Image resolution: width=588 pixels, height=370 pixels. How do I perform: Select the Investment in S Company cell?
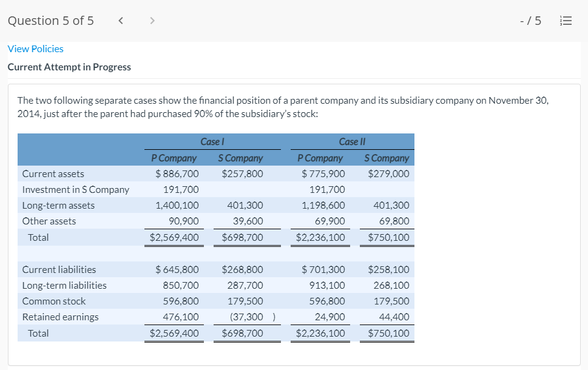pyautogui.click(x=74, y=189)
